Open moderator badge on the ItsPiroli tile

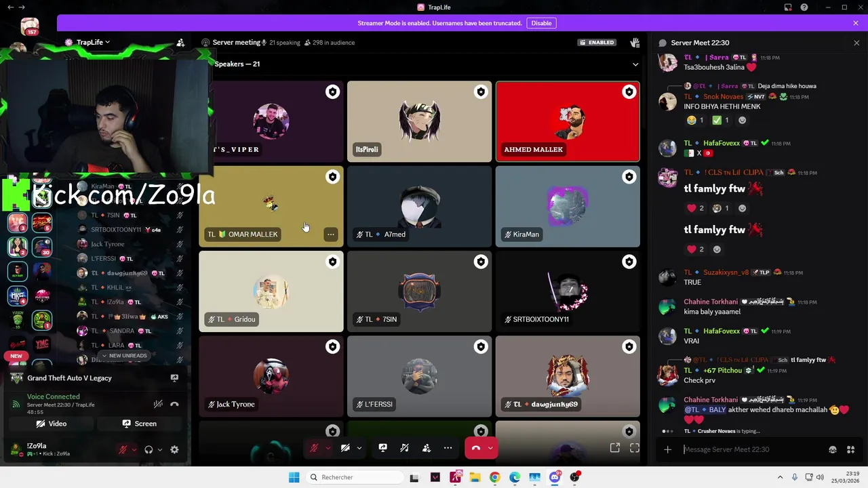pos(481,91)
